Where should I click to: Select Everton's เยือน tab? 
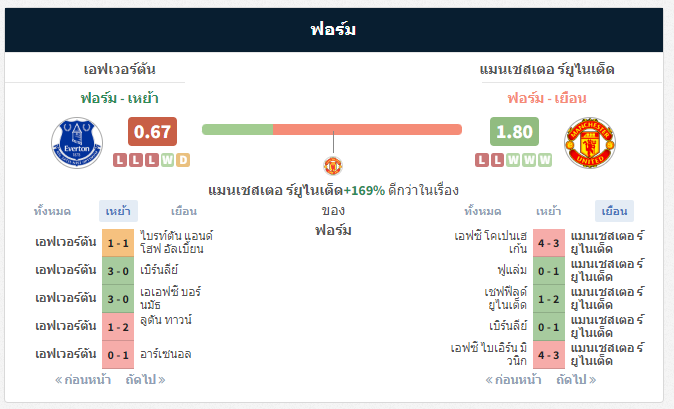pos(184,211)
